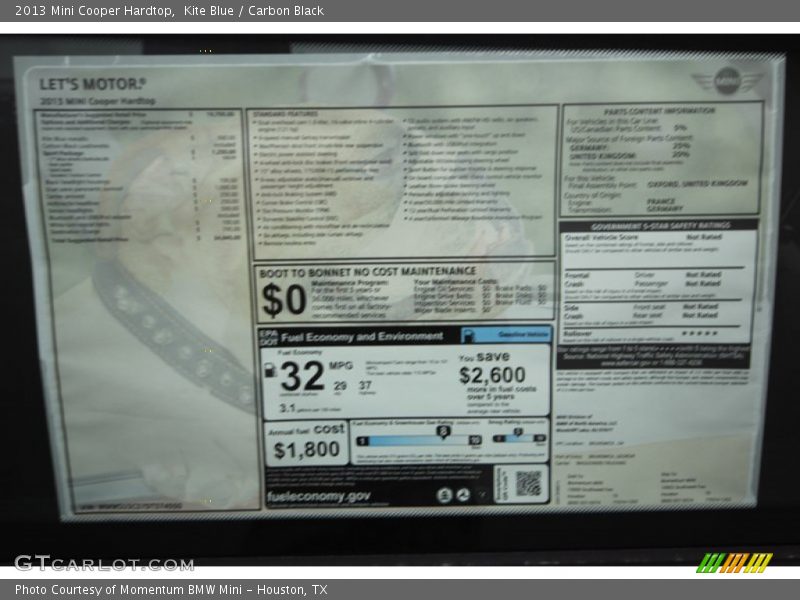Click the gasoline vehicle pump icon in blue banner
The height and width of the screenshot is (600, 800).
pyautogui.click(x=468, y=335)
